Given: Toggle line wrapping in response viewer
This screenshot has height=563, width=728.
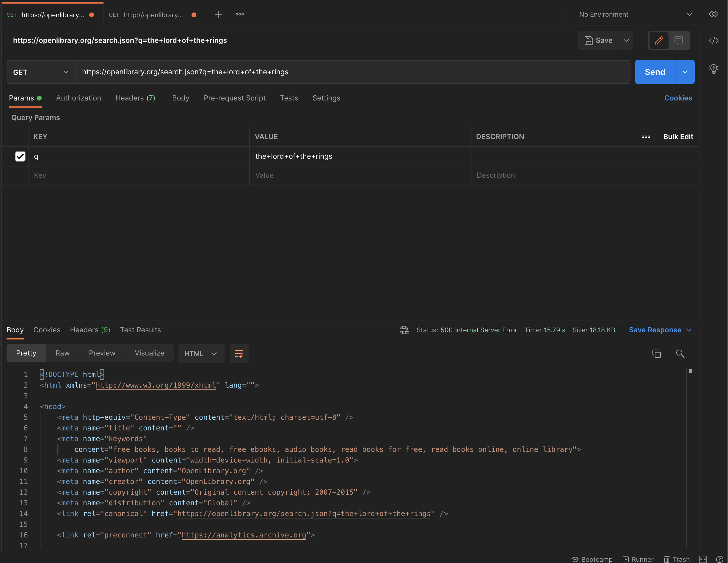Looking at the screenshot, I should point(239,353).
